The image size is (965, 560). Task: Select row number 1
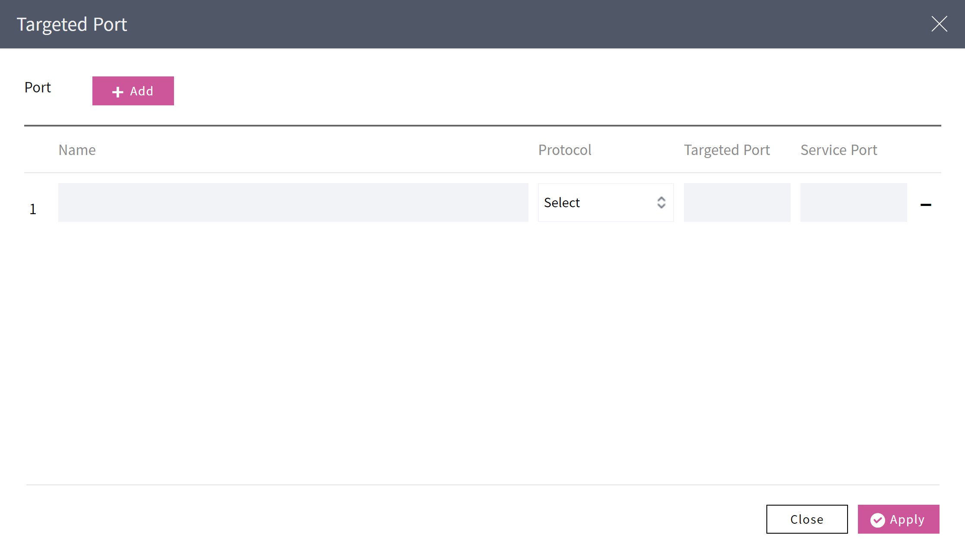pyautogui.click(x=33, y=209)
